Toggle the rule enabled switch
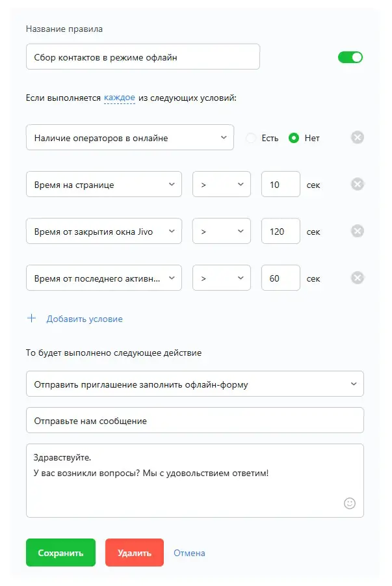The image size is (392, 586). pos(350,57)
